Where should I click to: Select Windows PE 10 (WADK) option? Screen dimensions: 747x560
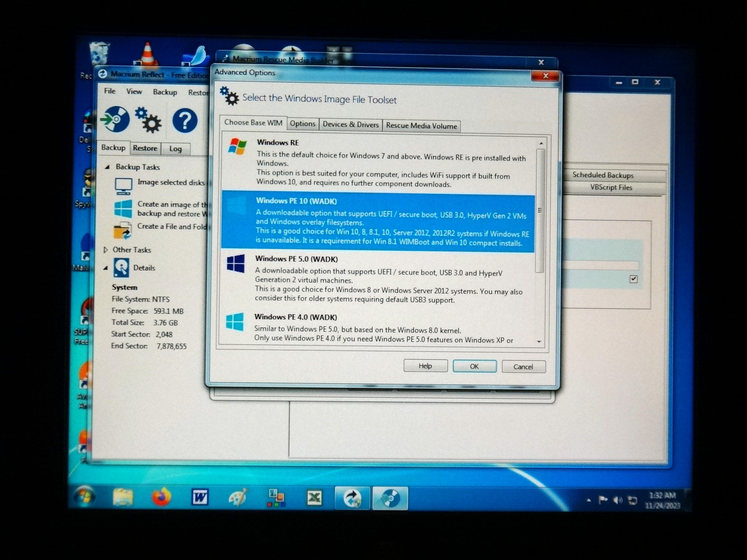pos(378,222)
